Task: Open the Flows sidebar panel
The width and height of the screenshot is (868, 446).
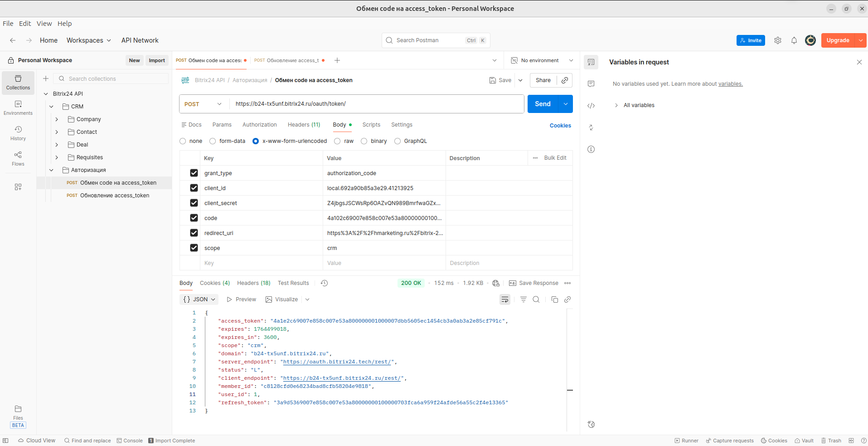Action: pyautogui.click(x=18, y=158)
